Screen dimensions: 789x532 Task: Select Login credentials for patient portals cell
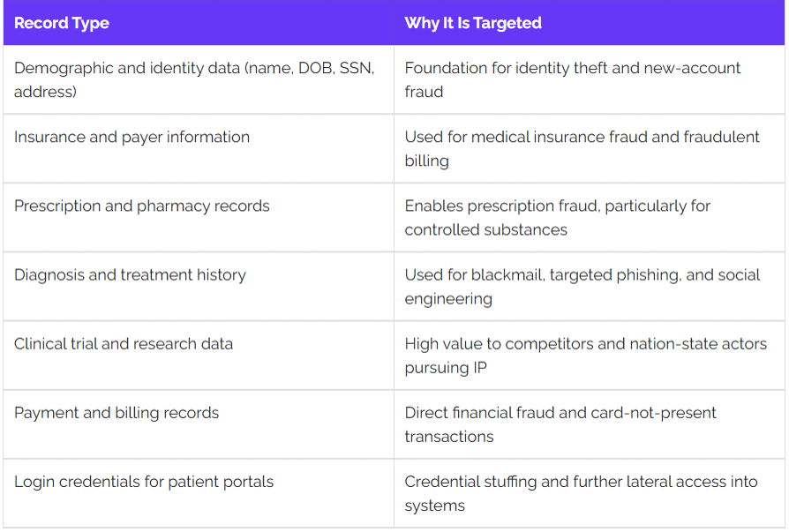199,493
